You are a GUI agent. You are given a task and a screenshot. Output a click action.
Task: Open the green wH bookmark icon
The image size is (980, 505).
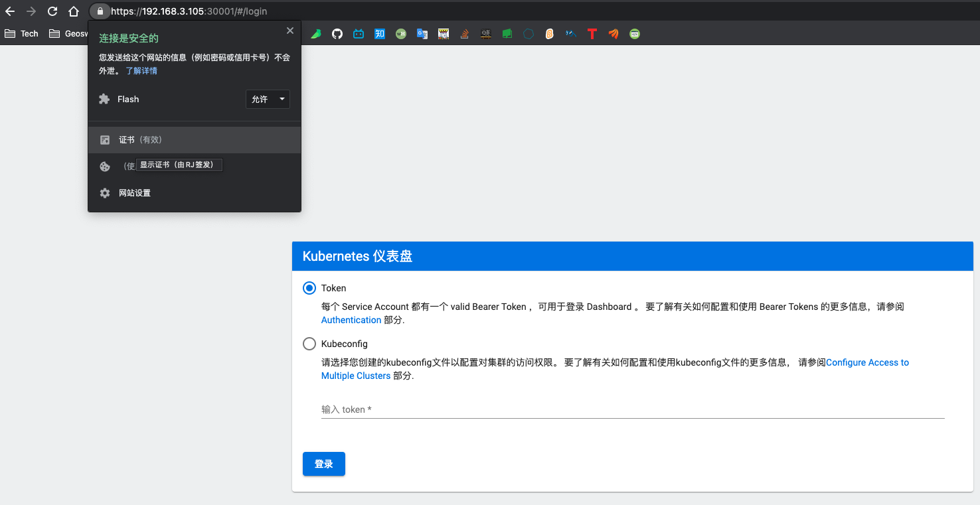tap(401, 34)
